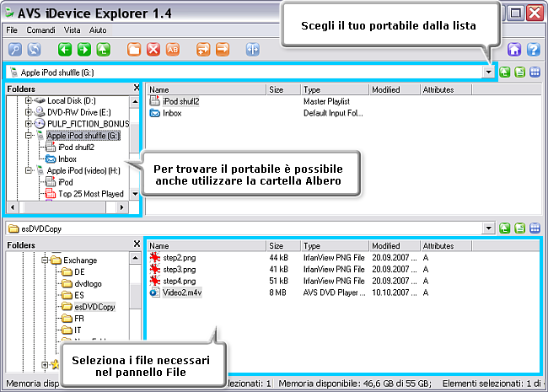Click the orange AB rename icon

click(172, 50)
